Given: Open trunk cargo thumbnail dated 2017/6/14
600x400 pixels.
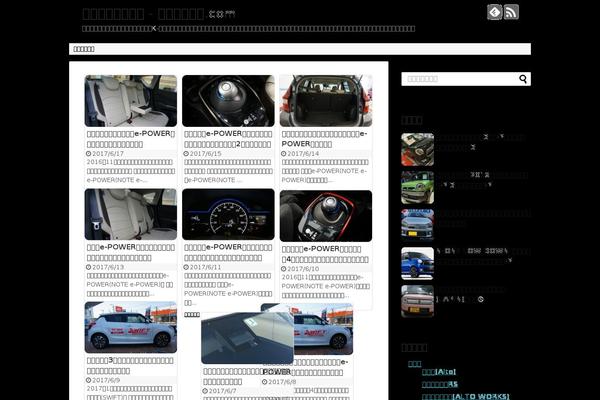Looking at the screenshot, I should 326,101.
